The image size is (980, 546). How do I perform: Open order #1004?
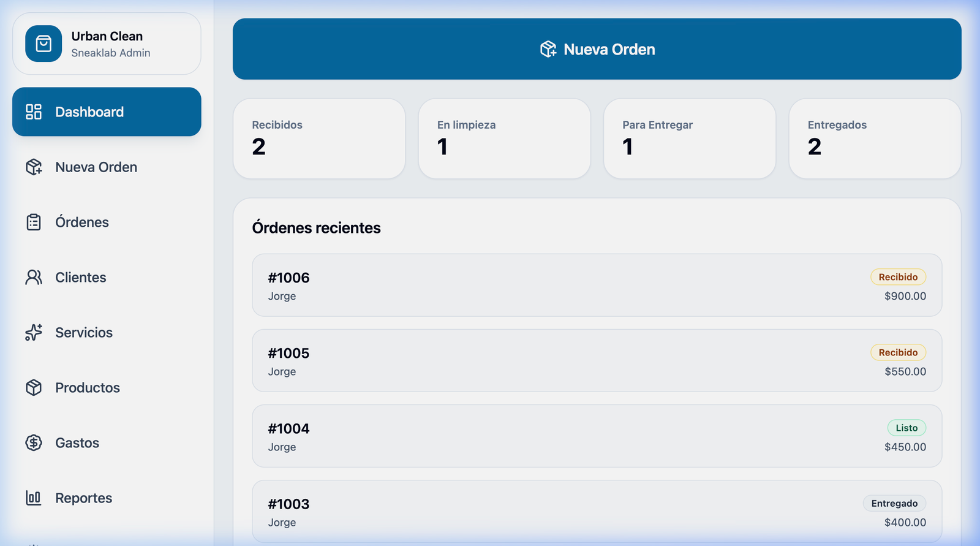point(597,436)
